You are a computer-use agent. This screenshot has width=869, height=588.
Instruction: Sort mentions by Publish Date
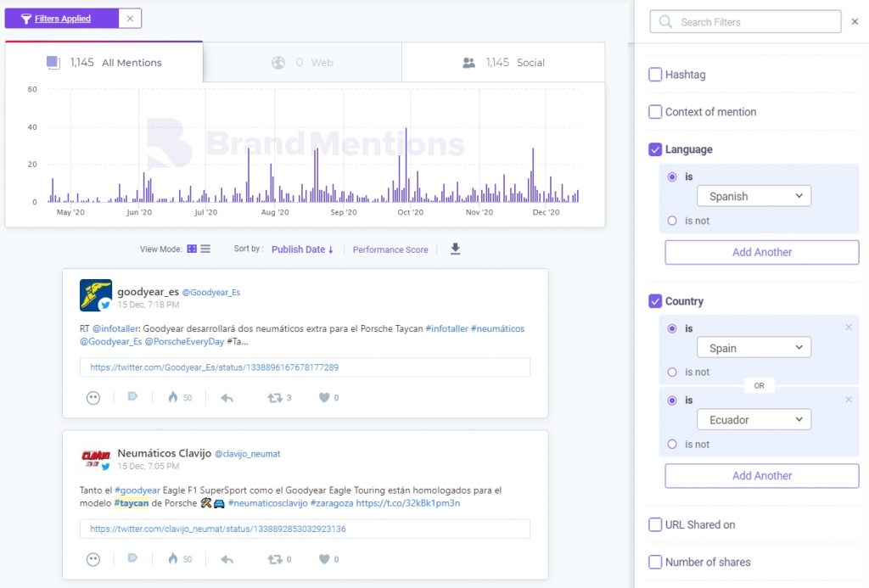pyautogui.click(x=302, y=249)
